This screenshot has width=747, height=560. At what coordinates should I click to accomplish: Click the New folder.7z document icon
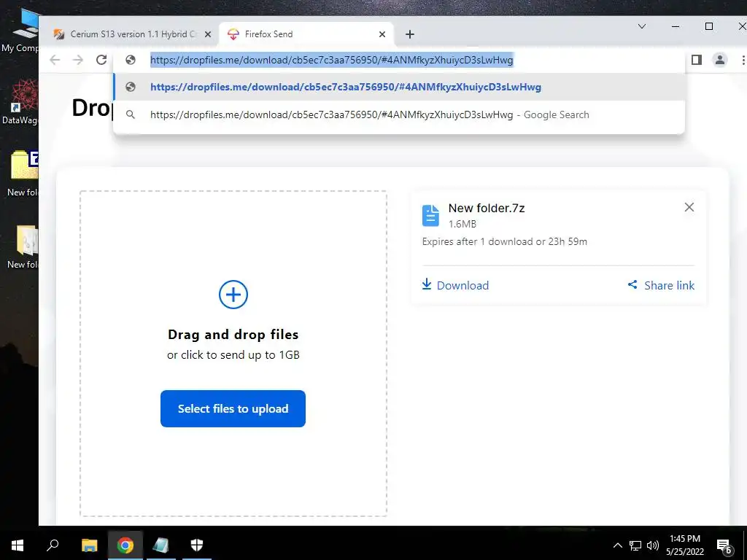tap(430, 215)
